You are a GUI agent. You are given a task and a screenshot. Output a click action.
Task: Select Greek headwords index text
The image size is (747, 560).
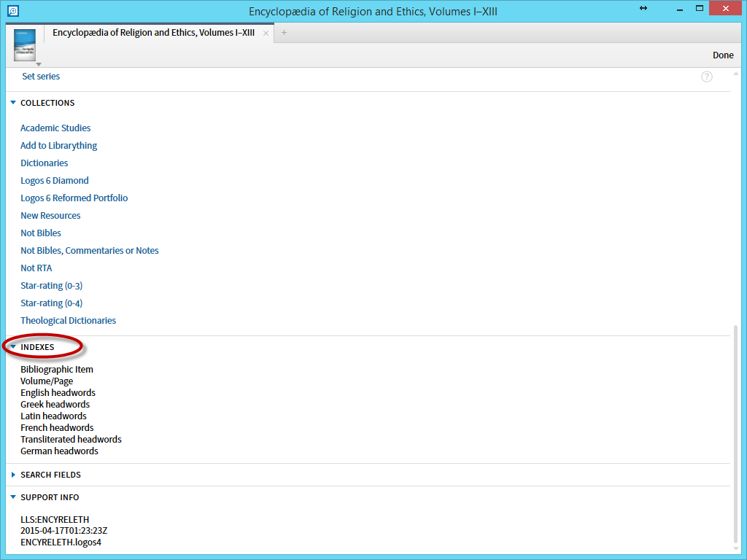coord(55,404)
